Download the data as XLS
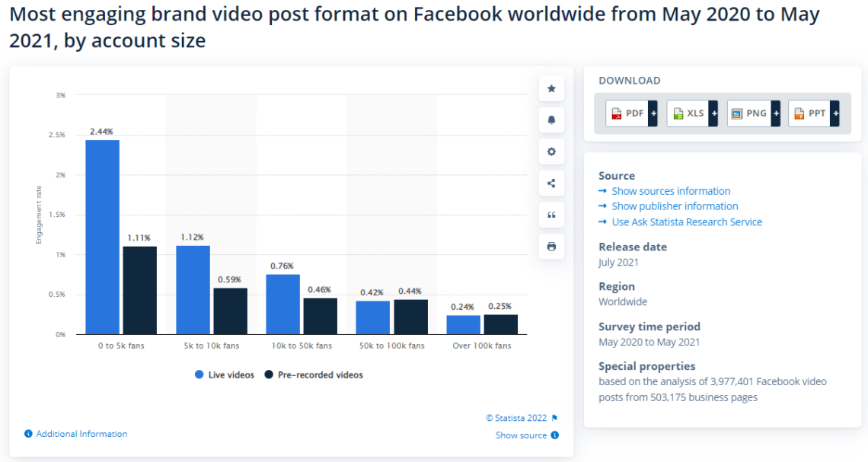This screenshot has width=868, height=462. click(688, 113)
